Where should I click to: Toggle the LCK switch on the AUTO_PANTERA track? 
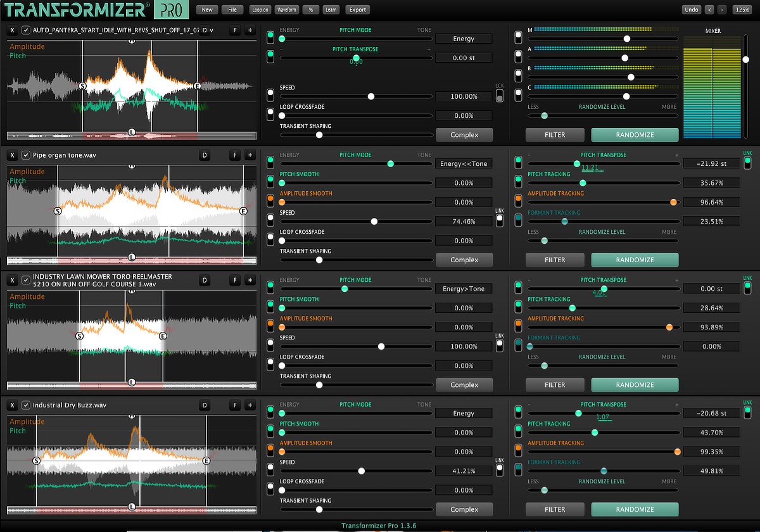point(500,96)
